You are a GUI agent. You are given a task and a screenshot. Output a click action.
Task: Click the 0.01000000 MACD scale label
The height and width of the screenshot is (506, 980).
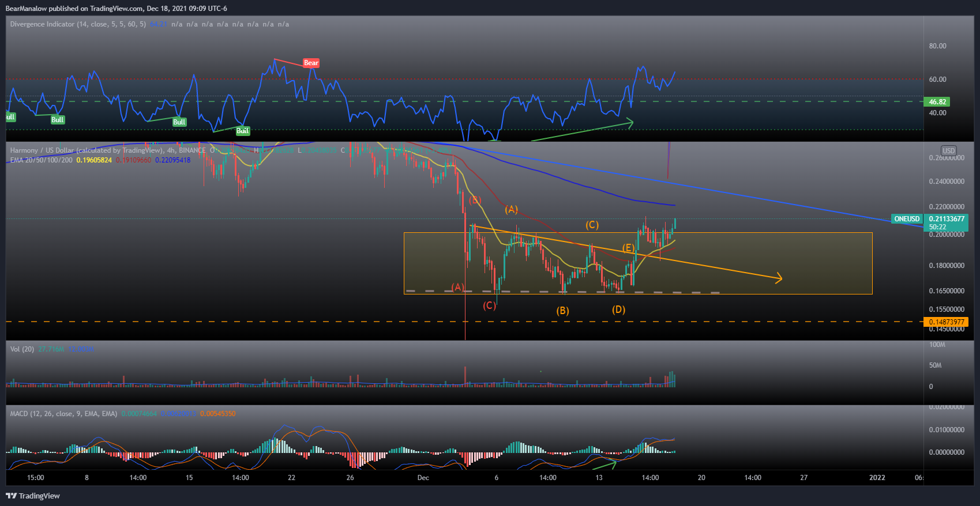click(x=947, y=430)
